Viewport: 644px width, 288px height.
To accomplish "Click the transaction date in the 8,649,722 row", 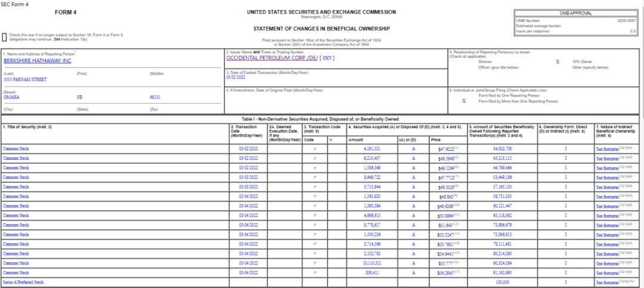I will [248, 178].
